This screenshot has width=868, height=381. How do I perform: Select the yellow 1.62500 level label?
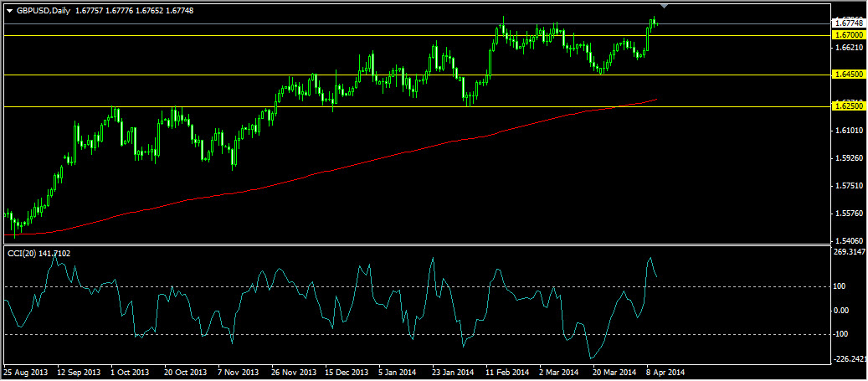click(x=848, y=106)
